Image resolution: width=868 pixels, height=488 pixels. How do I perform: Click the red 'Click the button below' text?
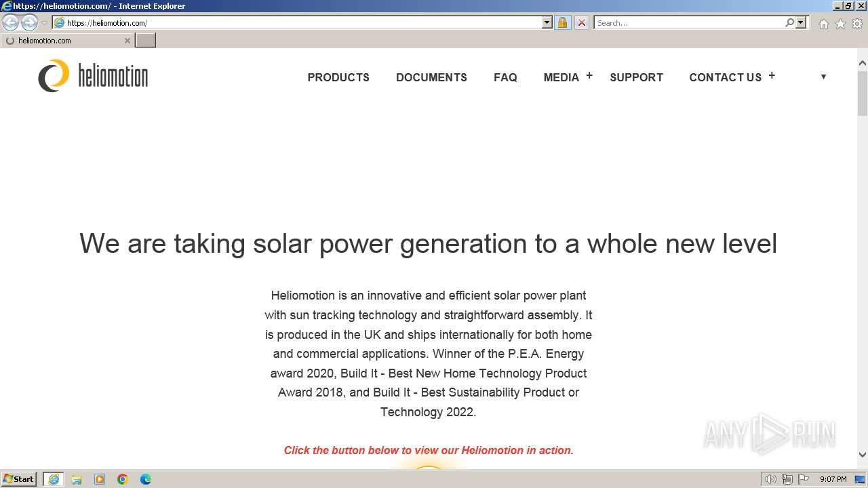[x=429, y=450]
